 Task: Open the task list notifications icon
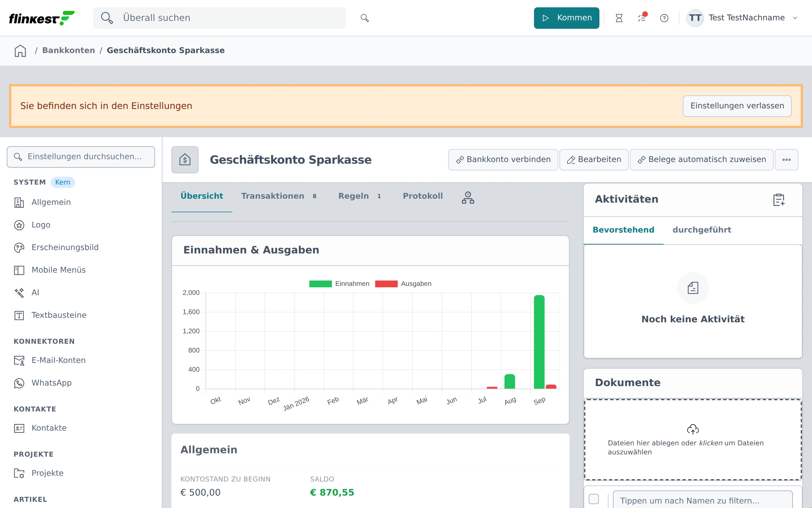coord(642,18)
